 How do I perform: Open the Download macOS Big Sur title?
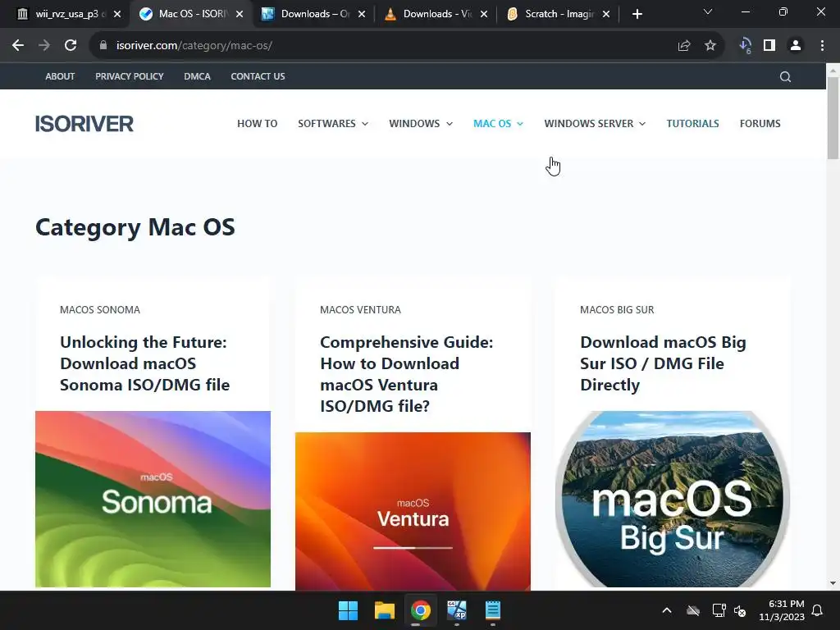pyautogui.click(x=663, y=363)
